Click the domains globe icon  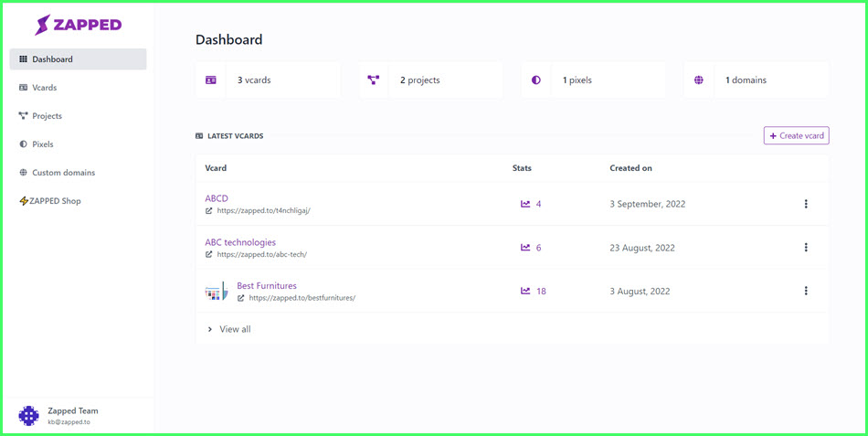pyautogui.click(x=699, y=80)
